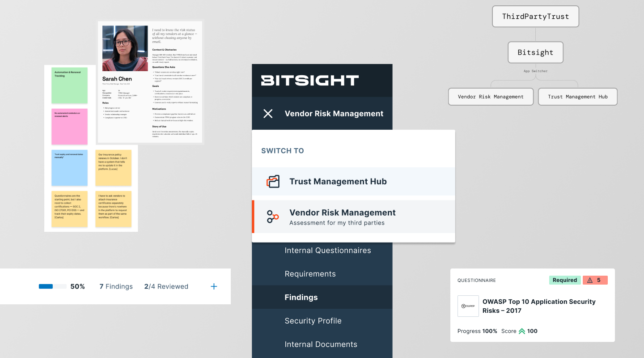The image size is (644, 358).
Task: Close the app switcher X icon
Action: point(268,114)
